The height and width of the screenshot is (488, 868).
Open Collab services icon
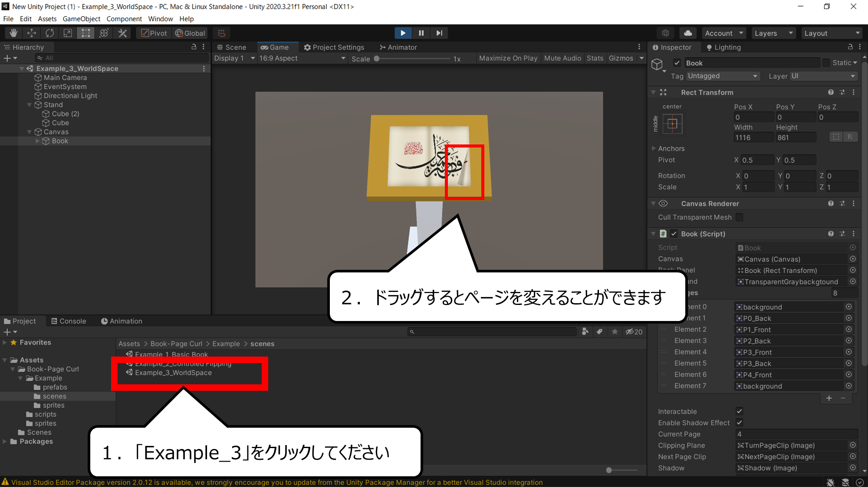[x=665, y=33]
